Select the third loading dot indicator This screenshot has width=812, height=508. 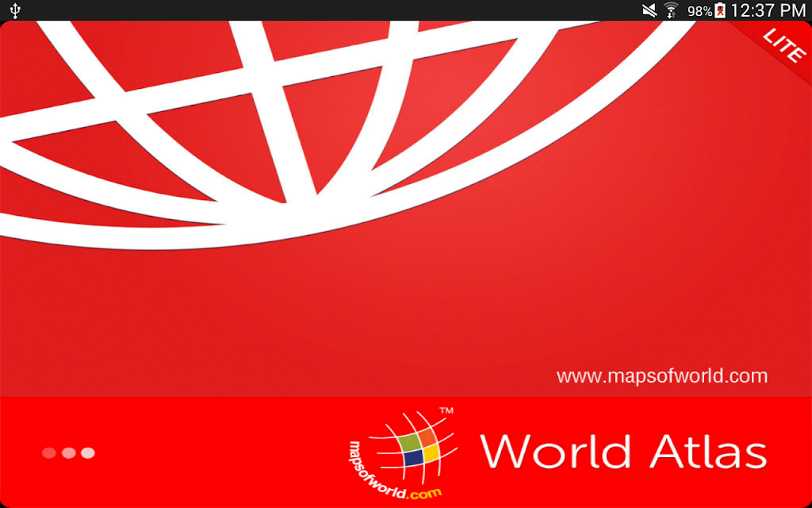tap(88, 453)
